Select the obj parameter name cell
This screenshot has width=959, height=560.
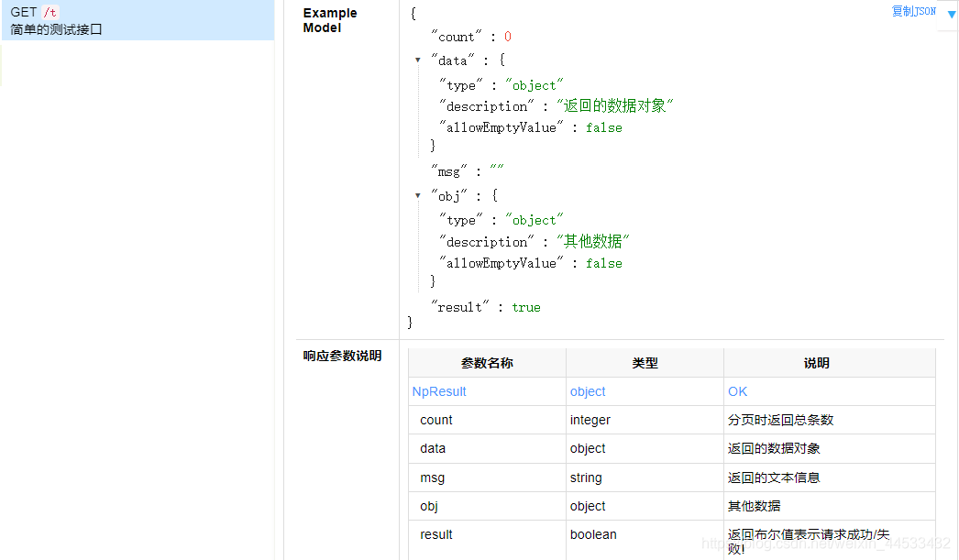pyautogui.click(x=488, y=506)
